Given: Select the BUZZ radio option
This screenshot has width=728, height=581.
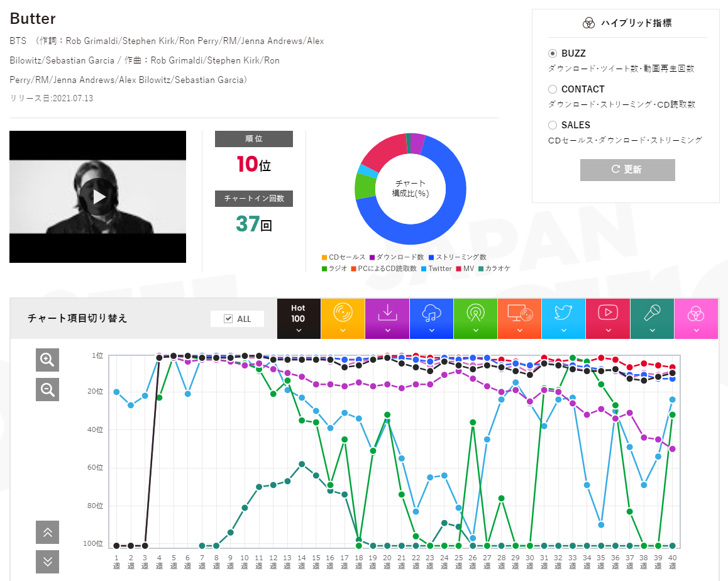Looking at the screenshot, I should pyautogui.click(x=553, y=53).
